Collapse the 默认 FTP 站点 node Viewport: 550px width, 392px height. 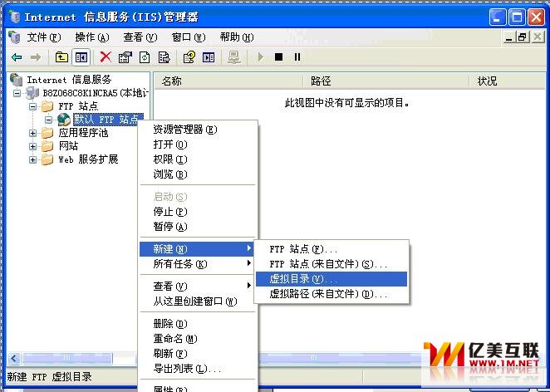(49, 120)
